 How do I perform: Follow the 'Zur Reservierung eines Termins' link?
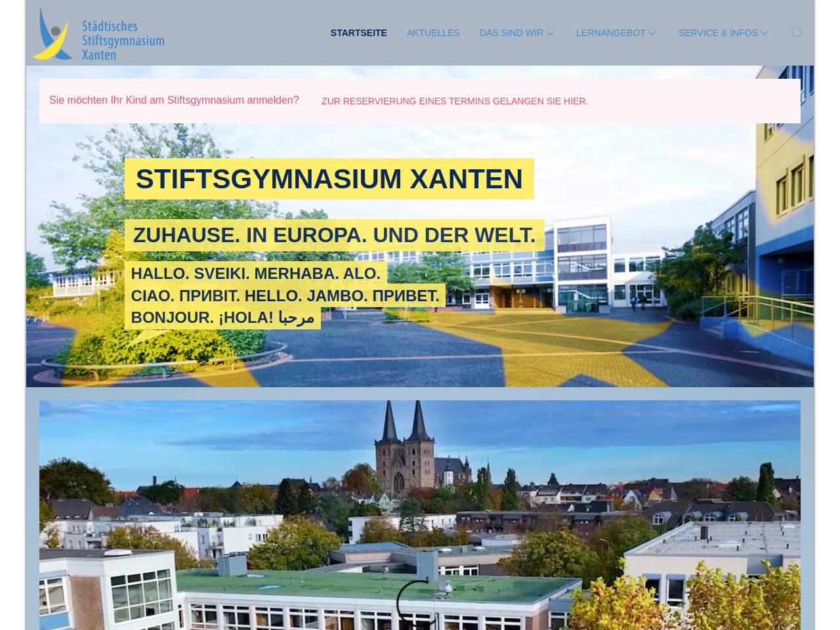[x=454, y=101]
